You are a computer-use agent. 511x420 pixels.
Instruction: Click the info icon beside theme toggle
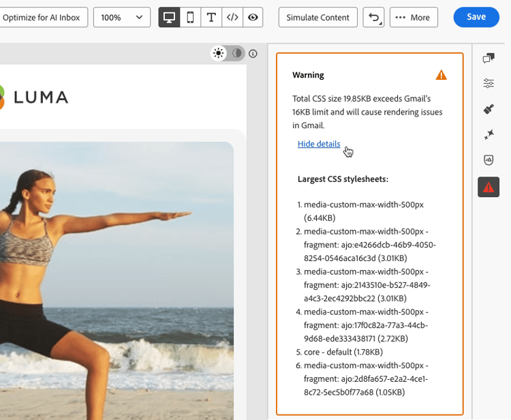pyautogui.click(x=253, y=53)
